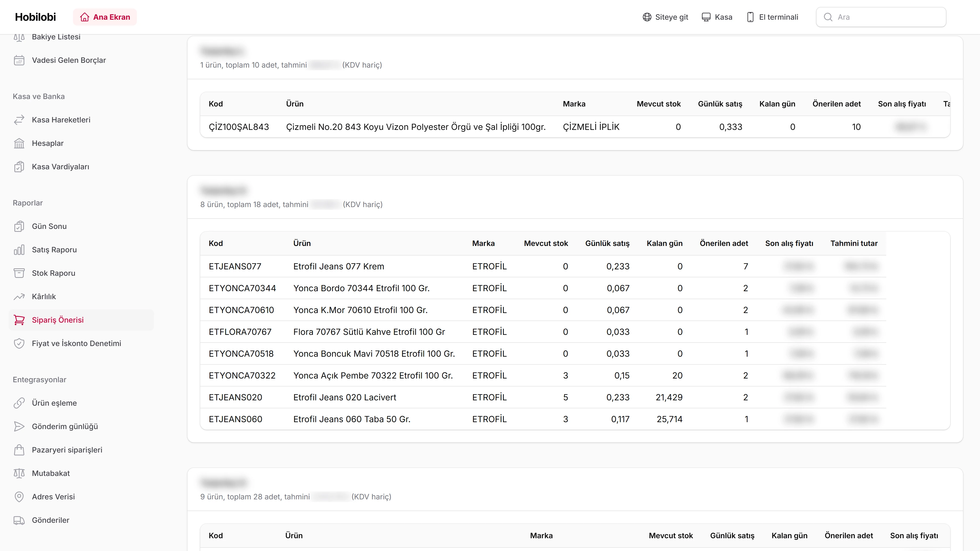The width and height of the screenshot is (980, 551).
Task: Click inside the Ara search field
Action: [x=881, y=17]
